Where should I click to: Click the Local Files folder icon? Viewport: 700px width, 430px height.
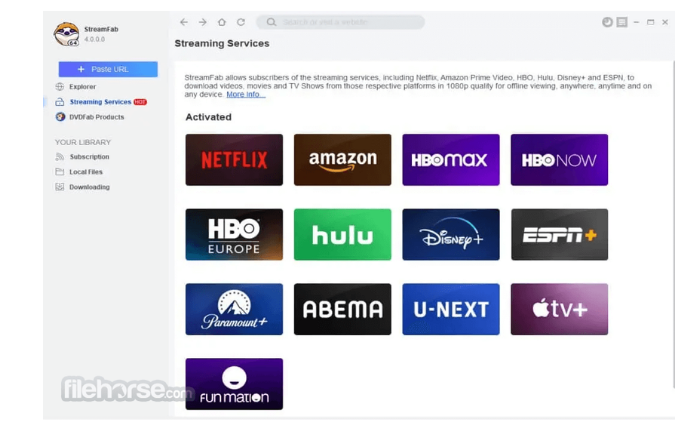pyautogui.click(x=60, y=172)
